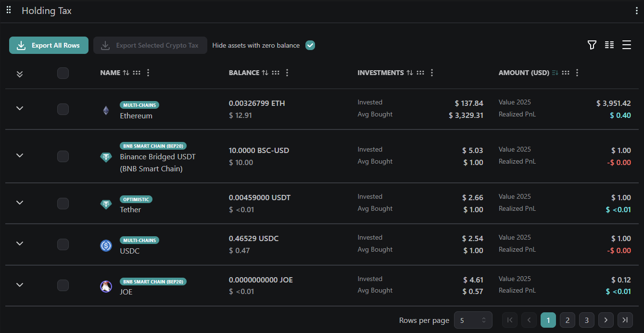The image size is (644, 333).
Task: Open the filter options using the funnel icon
Action: (x=592, y=45)
